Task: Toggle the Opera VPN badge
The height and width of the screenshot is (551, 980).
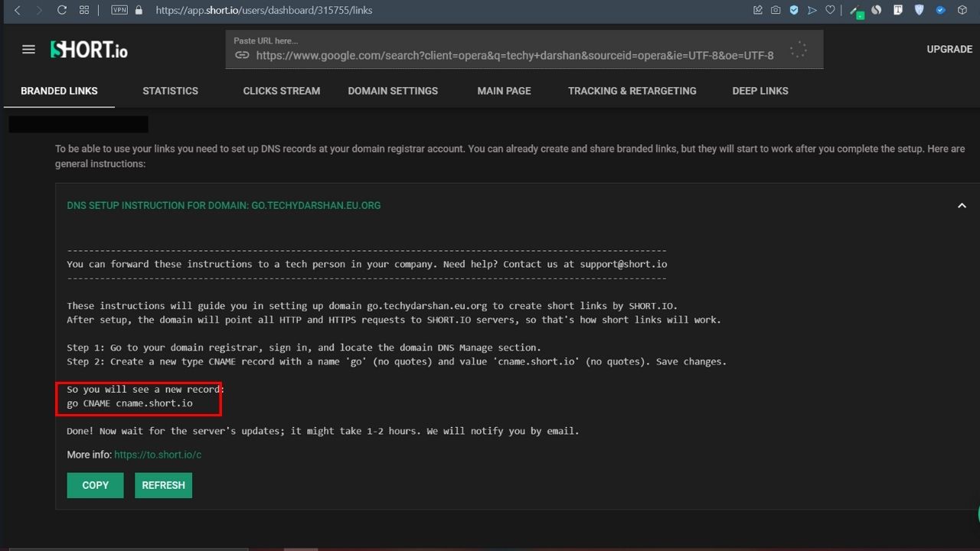Action: [x=119, y=10]
